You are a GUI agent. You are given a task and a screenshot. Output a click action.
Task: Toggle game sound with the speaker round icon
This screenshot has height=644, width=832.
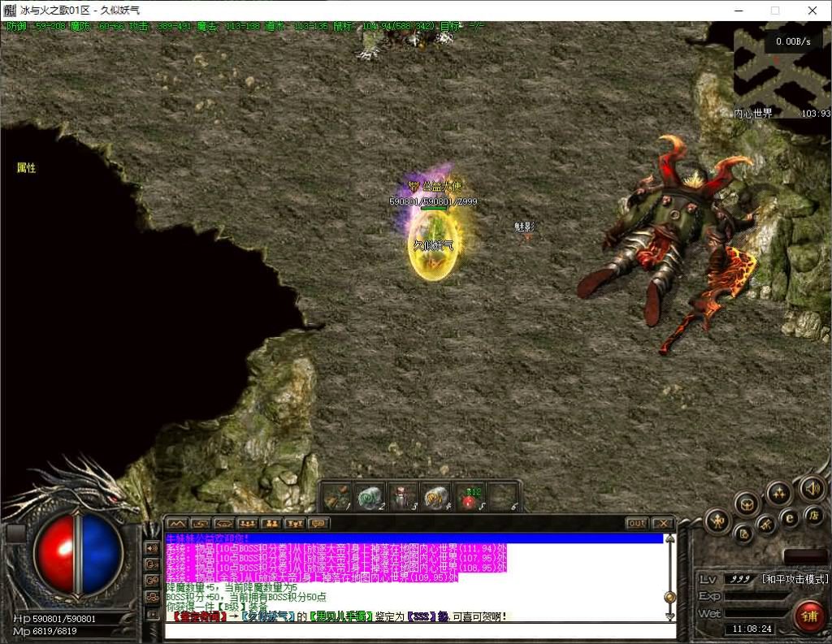[x=811, y=488]
